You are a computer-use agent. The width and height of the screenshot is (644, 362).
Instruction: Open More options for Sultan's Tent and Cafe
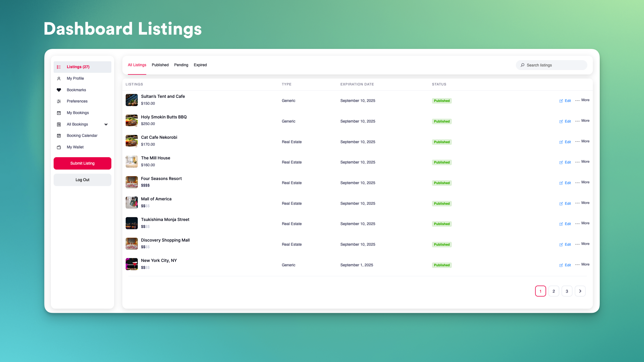click(582, 100)
